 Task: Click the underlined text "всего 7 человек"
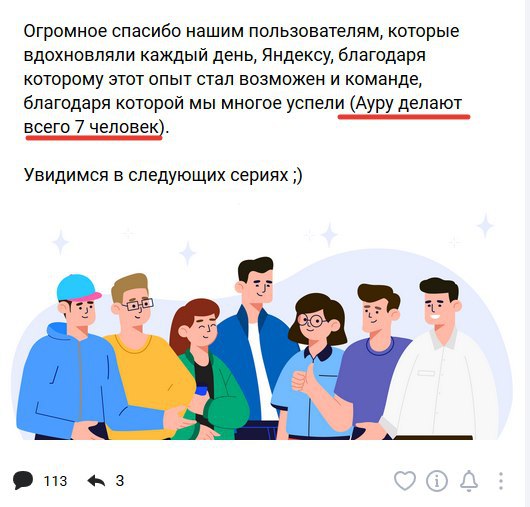(91, 127)
